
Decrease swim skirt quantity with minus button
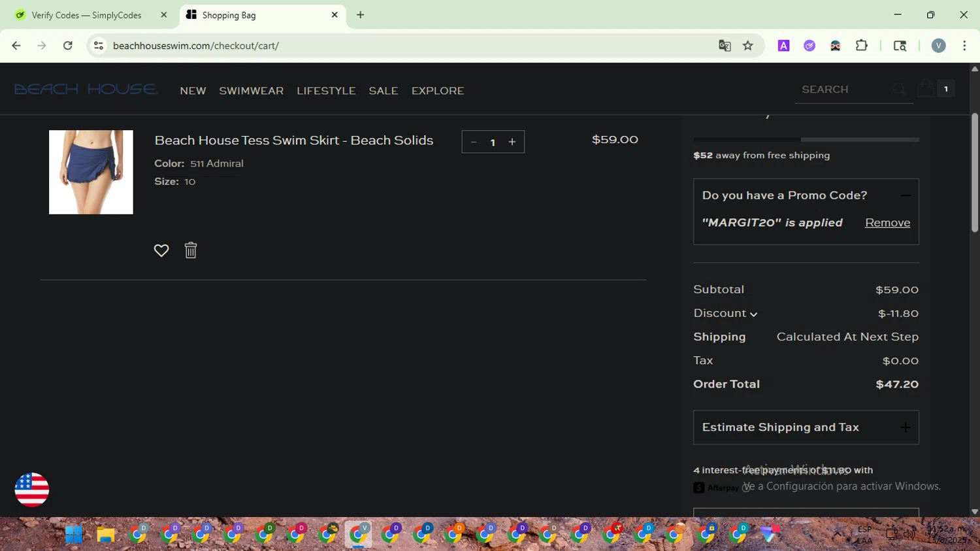click(x=474, y=142)
